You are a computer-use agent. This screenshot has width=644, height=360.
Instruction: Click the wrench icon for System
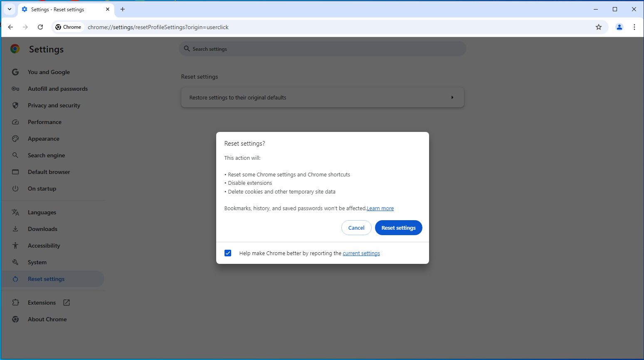[x=15, y=262]
